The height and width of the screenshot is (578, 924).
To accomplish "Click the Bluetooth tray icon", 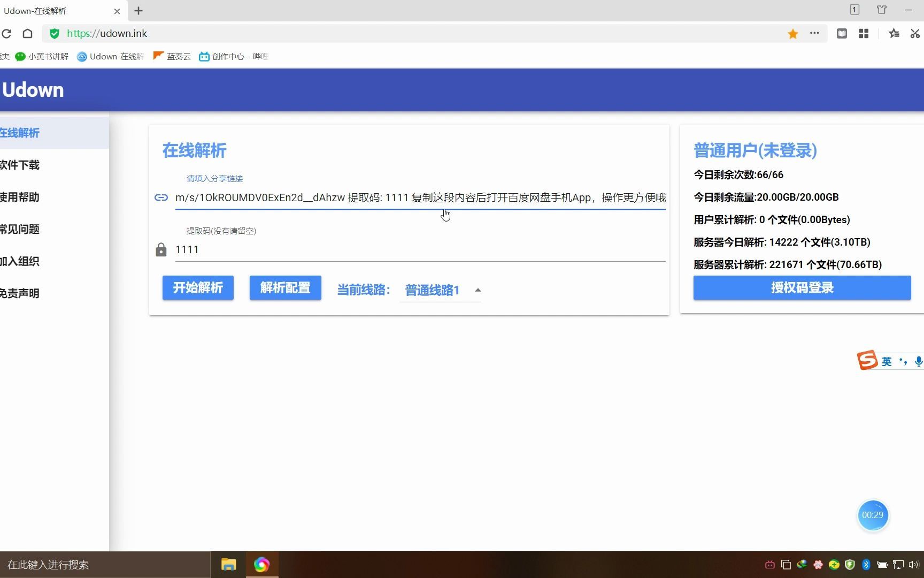I will (866, 565).
